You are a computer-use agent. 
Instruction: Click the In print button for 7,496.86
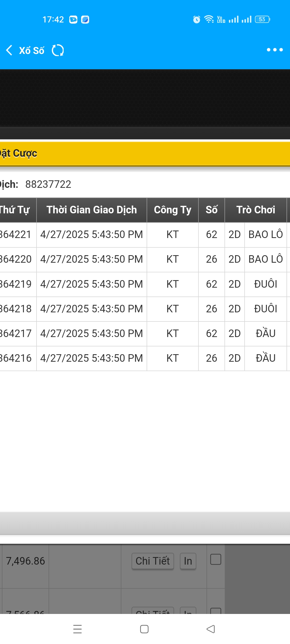pyautogui.click(x=188, y=561)
